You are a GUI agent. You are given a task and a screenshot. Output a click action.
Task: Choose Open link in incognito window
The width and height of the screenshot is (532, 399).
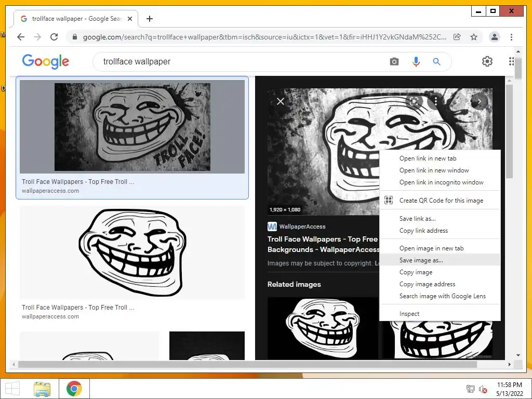coord(440,182)
